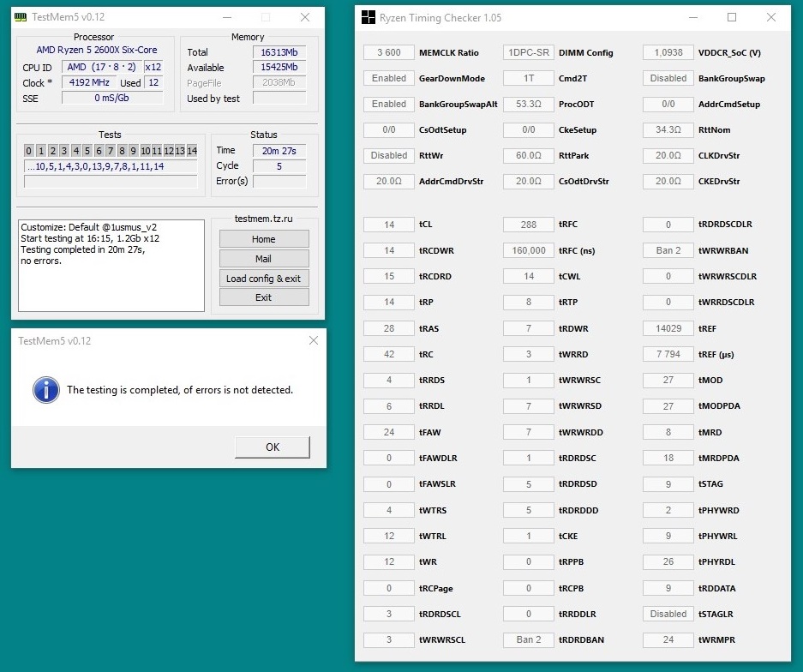Minimize the Ryzen Timing Checker window
The height and width of the screenshot is (672, 803).
692,18
